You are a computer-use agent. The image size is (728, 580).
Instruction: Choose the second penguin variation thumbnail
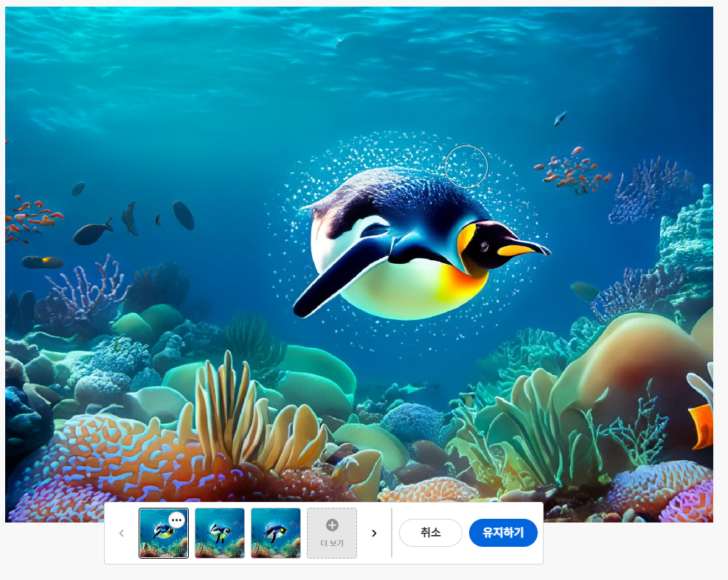220,533
